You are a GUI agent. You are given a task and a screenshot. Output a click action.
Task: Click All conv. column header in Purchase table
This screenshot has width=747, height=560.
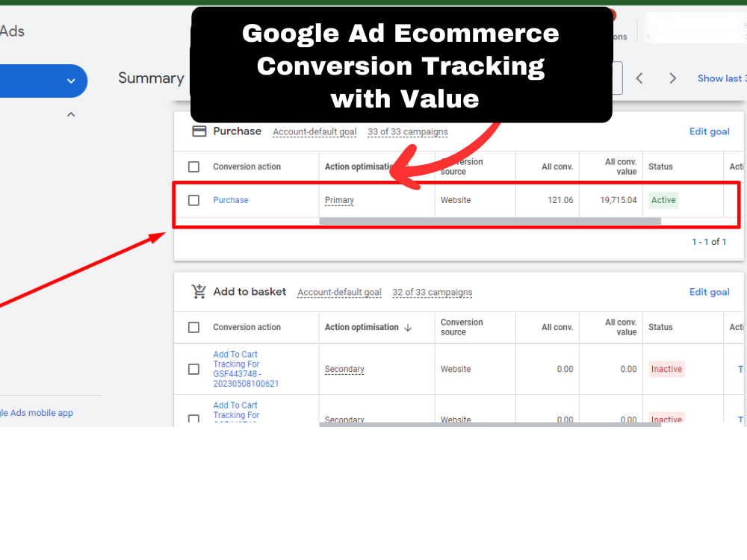click(x=557, y=167)
